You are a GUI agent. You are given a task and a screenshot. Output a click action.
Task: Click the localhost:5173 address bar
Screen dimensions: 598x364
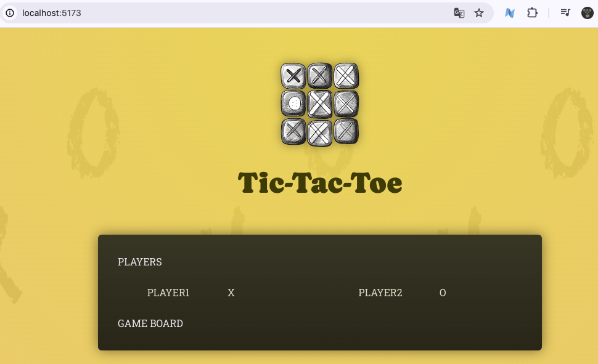pyautogui.click(x=247, y=13)
